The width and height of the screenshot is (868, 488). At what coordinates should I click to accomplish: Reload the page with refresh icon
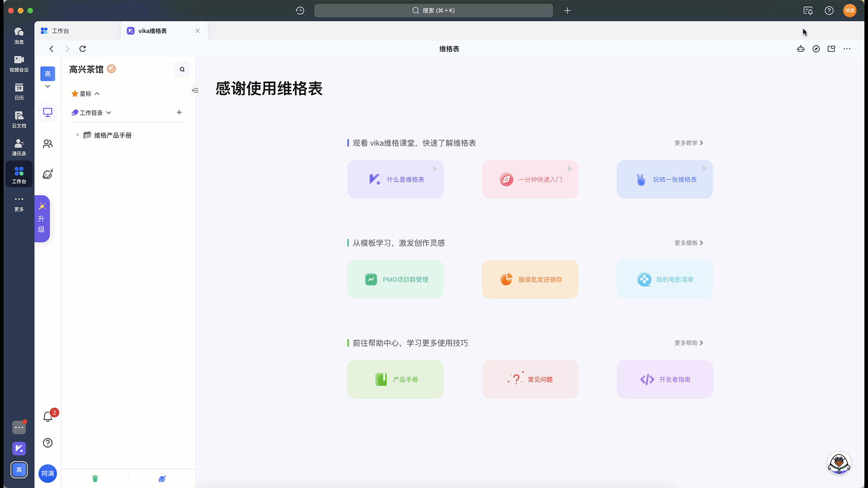coord(83,49)
